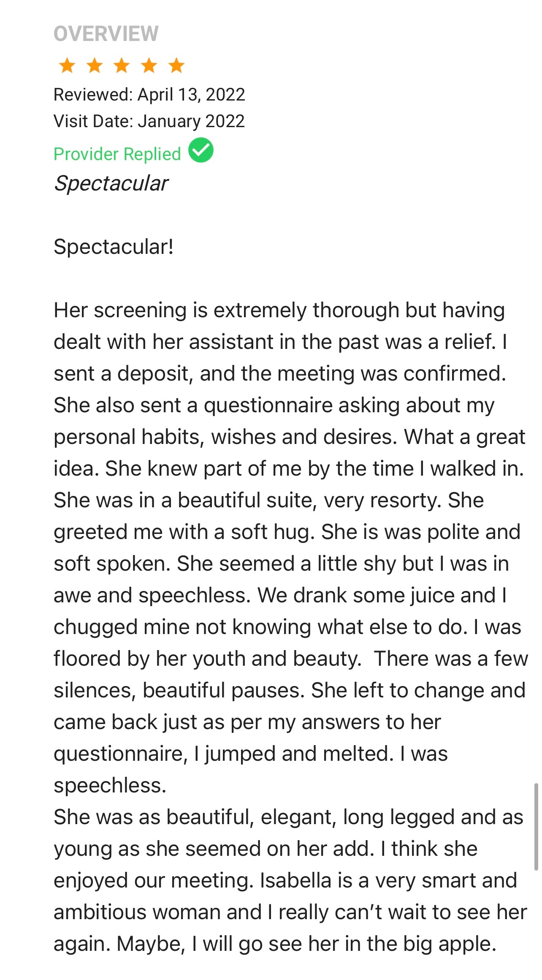This screenshot has width=542, height=980.
Task: Click the first orange rating star
Action: point(67,66)
